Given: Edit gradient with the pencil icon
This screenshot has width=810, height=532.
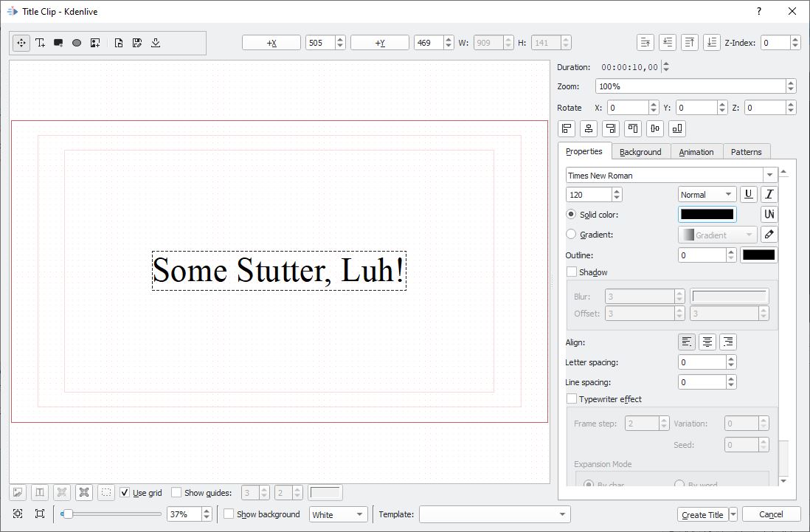Looking at the screenshot, I should pyautogui.click(x=769, y=235).
